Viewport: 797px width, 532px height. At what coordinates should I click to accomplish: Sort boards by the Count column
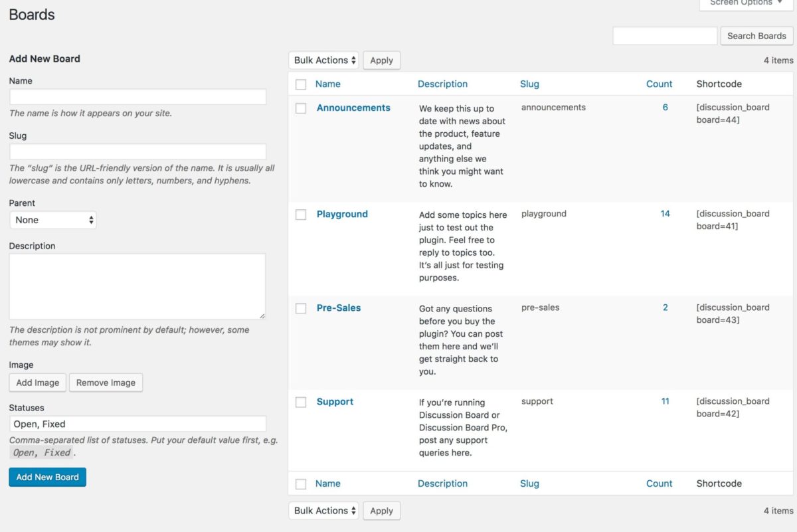click(x=659, y=84)
